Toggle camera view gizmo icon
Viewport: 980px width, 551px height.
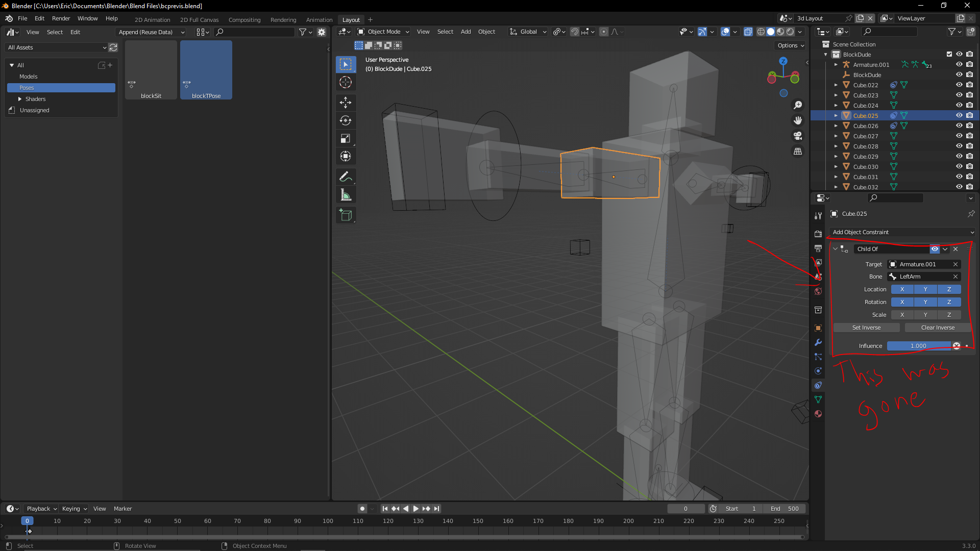pyautogui.click(x=798, y=136)
